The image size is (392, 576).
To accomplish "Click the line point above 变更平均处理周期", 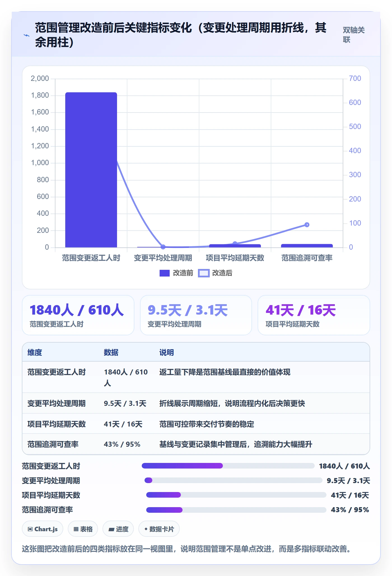I will [163, 247].
